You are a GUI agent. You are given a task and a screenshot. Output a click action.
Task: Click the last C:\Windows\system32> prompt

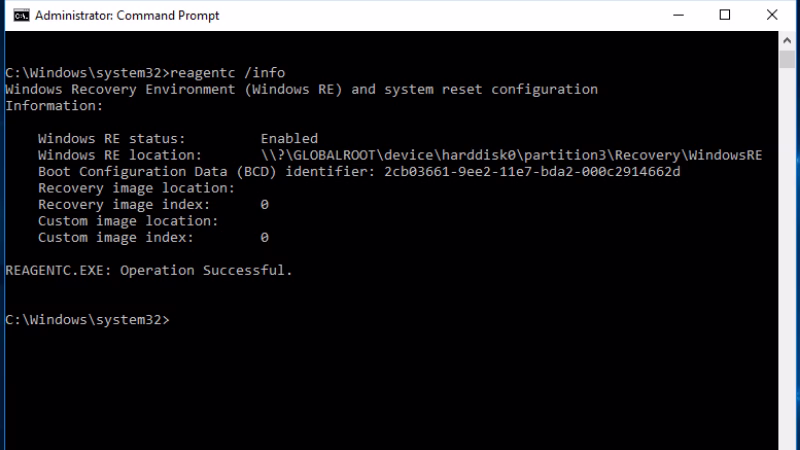tap(88, 320)
